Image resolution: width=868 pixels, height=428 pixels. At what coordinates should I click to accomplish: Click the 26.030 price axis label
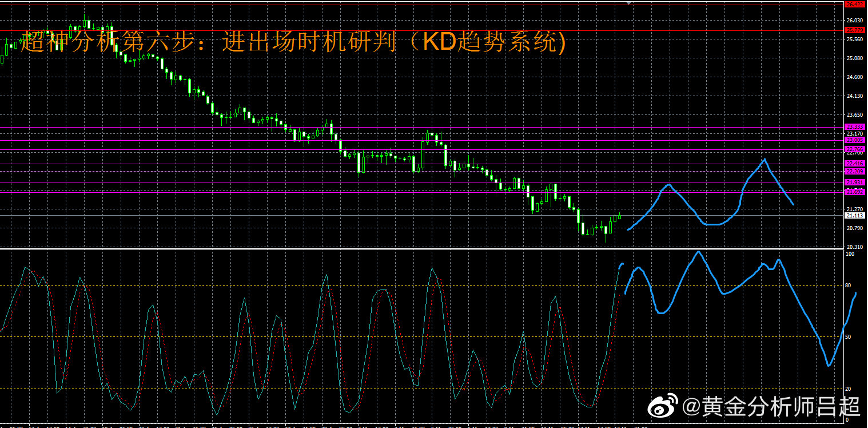[x=855, y=21]
